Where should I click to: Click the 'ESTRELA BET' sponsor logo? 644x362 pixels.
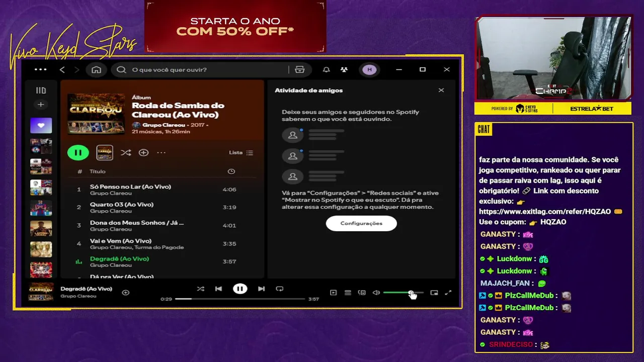(592, 109)
